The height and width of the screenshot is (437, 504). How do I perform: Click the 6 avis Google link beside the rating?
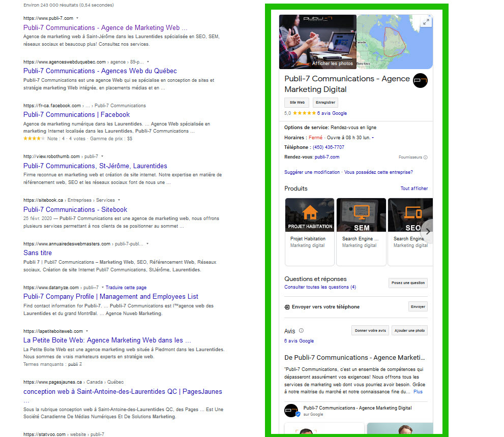tap(332, 113)
